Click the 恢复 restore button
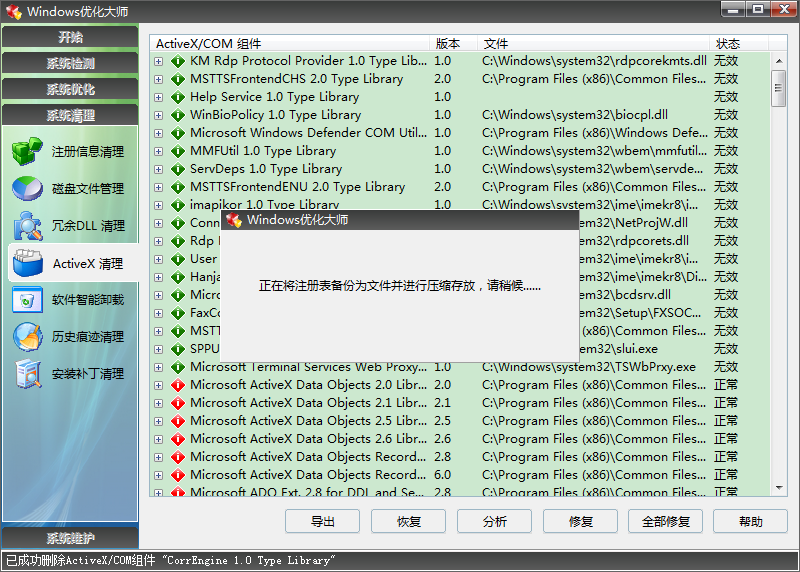This screenshot has width=800, height=572. point(408,521)
